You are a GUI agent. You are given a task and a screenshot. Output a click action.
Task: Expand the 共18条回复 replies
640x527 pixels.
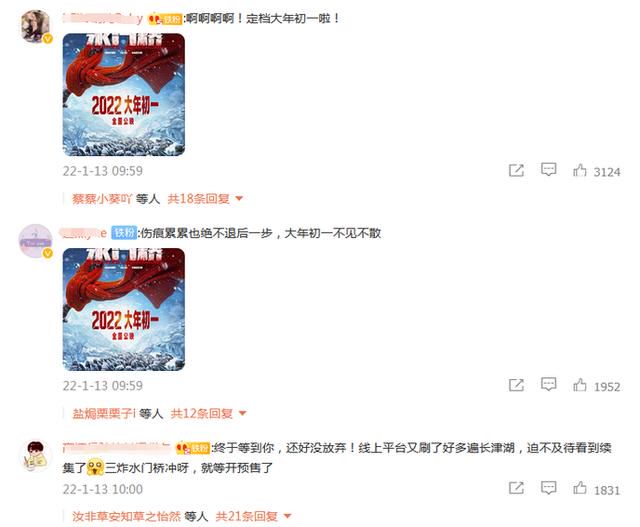(205, 199)
